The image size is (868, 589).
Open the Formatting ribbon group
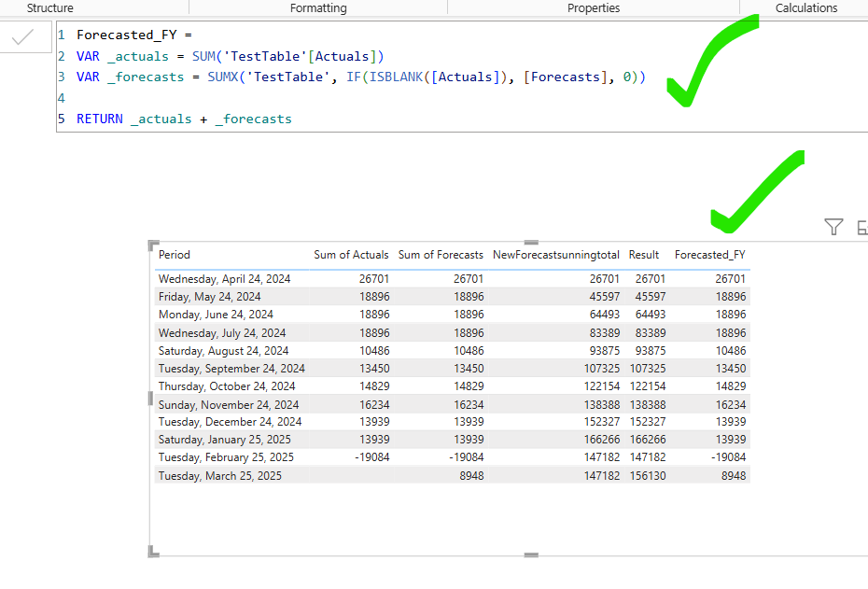(x=318, y=7)
